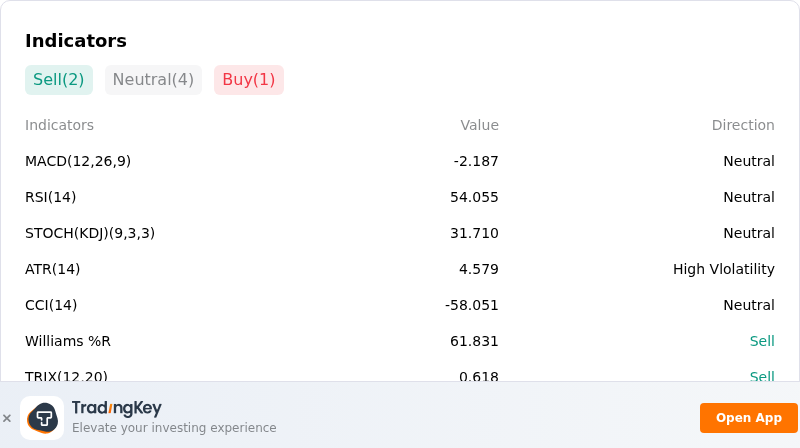Click the TradingKey app logo icon
The image size is (800, 448).
click(x=42, y=418)
